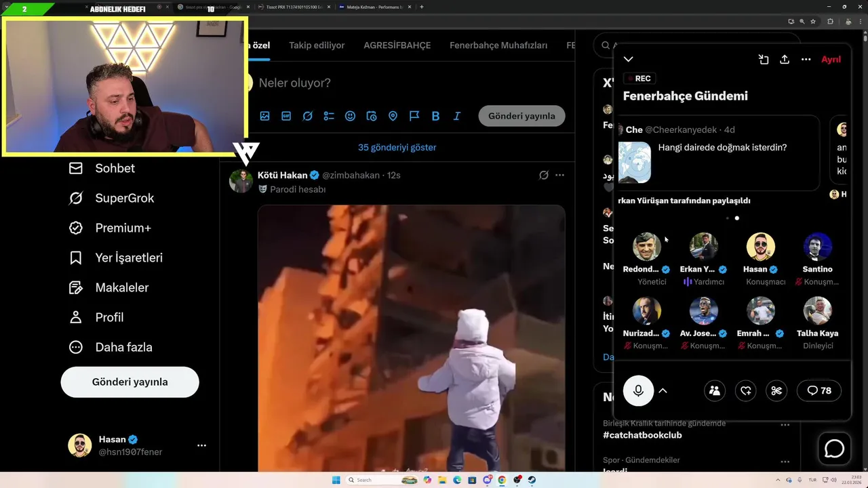Select Nurizad... speaker avatar
Screen dimensions: 868x488
pos(647,310)
